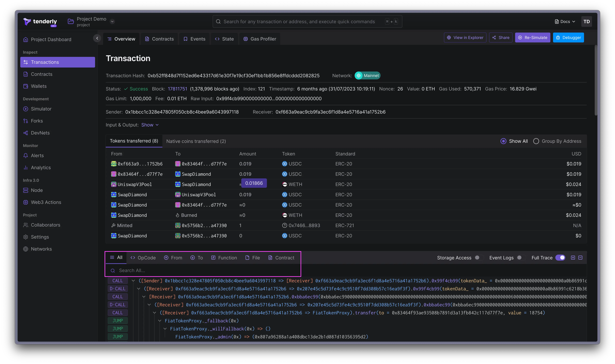Image resolution: width=615 pixels, height=364 pixels.
Task: Click the Re-Simulate button
Action: 532,37
